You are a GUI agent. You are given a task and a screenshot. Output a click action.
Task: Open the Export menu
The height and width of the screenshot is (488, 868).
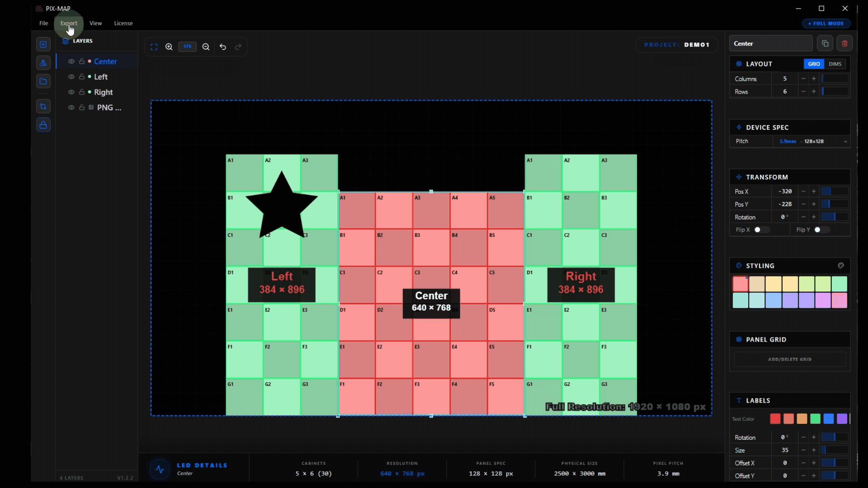click(x=68, y=23)
